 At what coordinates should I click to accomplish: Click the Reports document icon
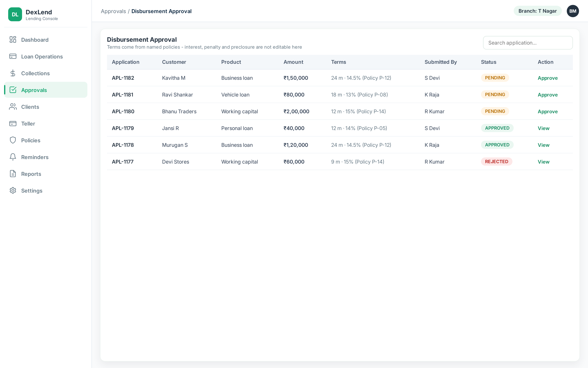click(x=13, y=174)
